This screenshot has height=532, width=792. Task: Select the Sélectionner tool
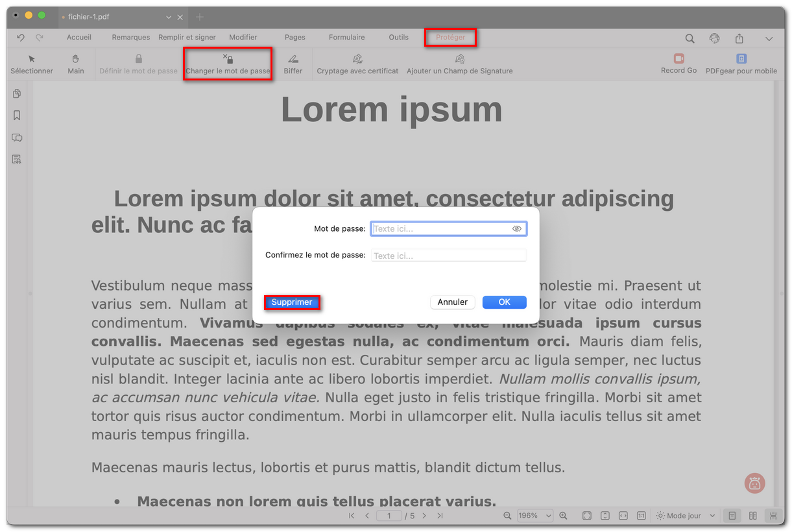(x=31, y=63)
